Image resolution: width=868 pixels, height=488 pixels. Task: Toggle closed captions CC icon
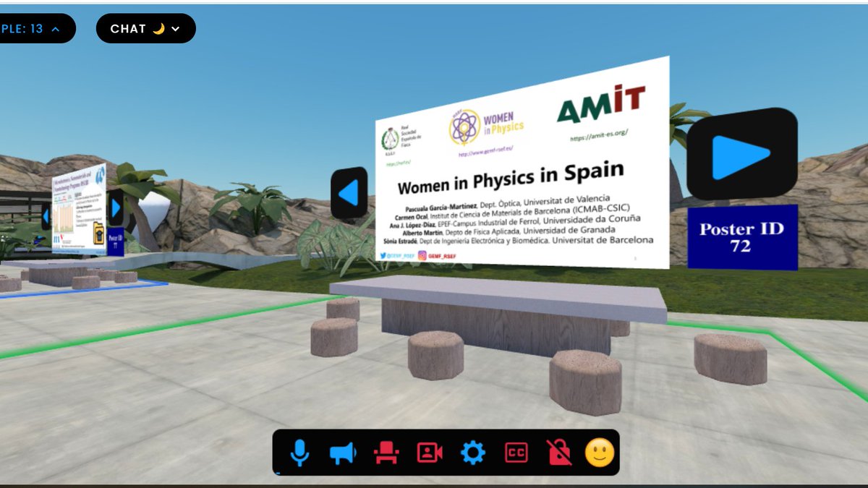coord(516,453)
